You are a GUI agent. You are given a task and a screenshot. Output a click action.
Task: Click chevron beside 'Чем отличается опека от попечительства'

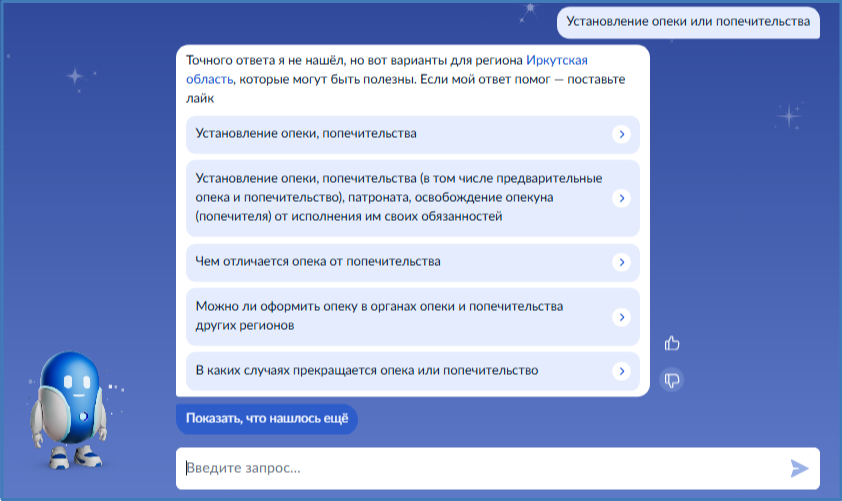pyautogui.click(x=621, y=262)
